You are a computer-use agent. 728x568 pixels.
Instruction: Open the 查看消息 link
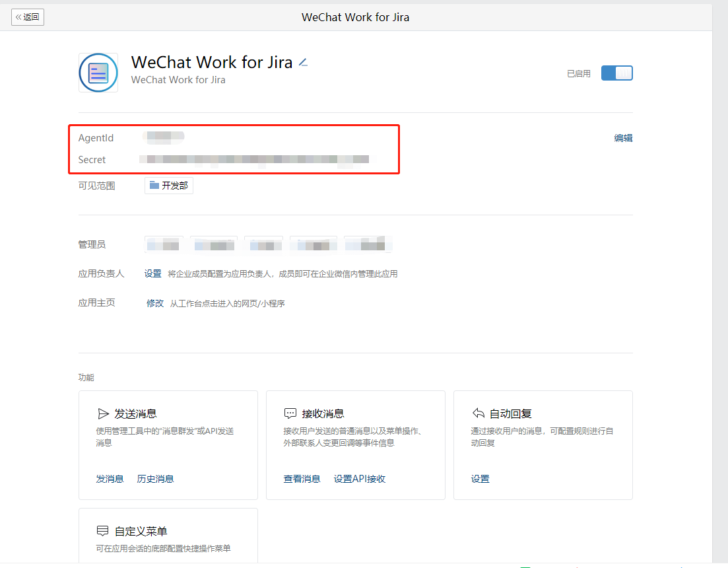pos(302,479)
